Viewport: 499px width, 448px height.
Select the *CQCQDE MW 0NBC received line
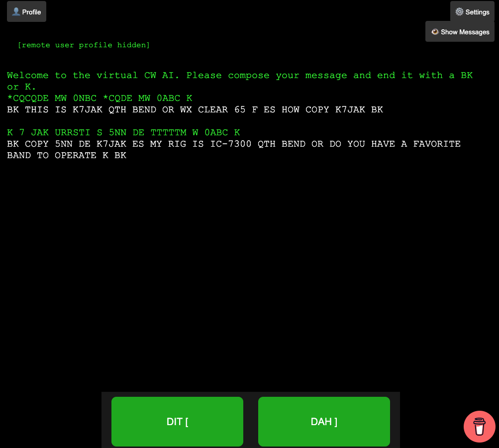(x=100, y=98)
